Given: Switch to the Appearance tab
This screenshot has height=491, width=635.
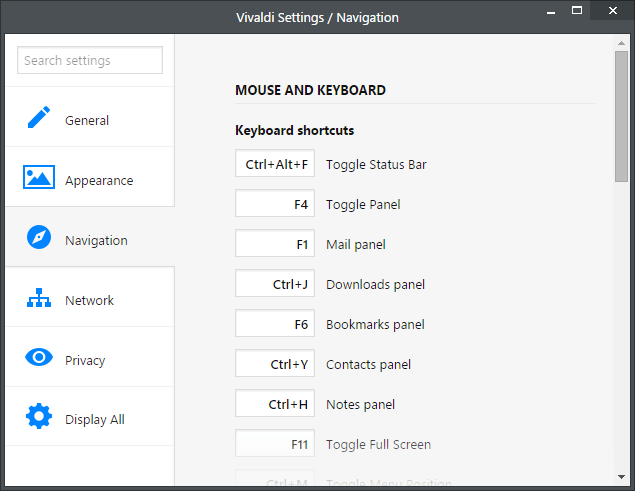Looking at the screenshot, I should click(x=90, y=177).
